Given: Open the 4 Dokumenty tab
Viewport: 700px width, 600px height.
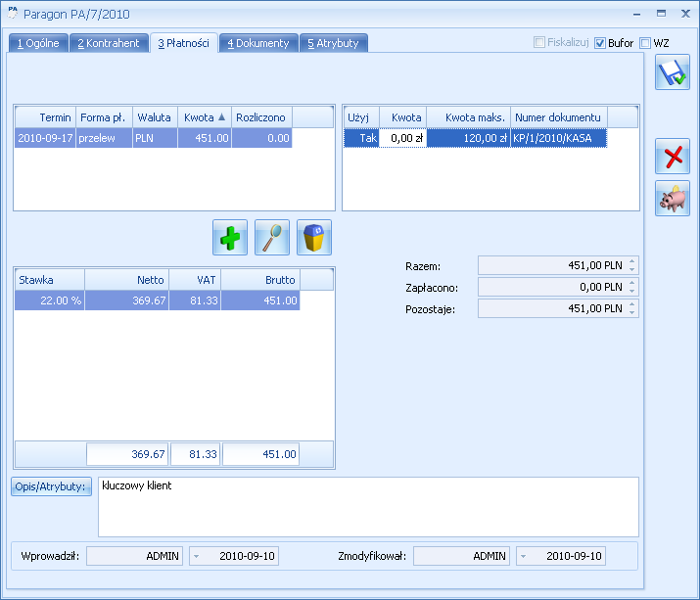Looking at the screenshot, I should 258,43.
